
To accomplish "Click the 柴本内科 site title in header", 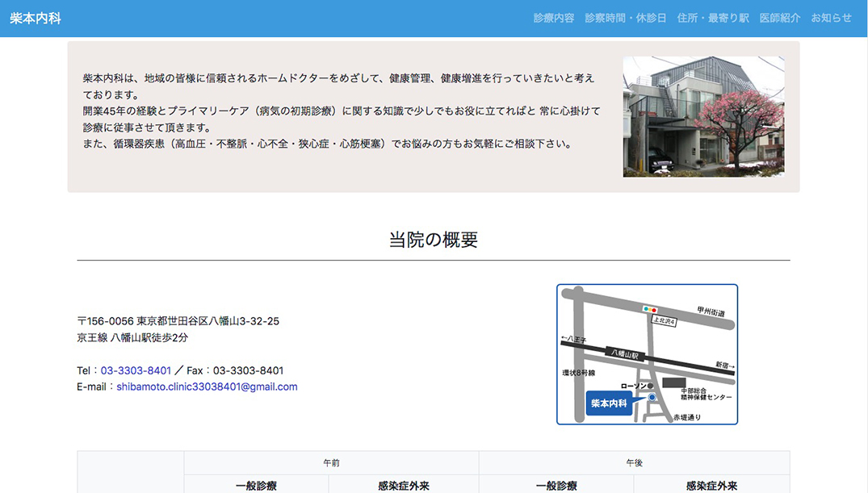I will pos(36,18).
